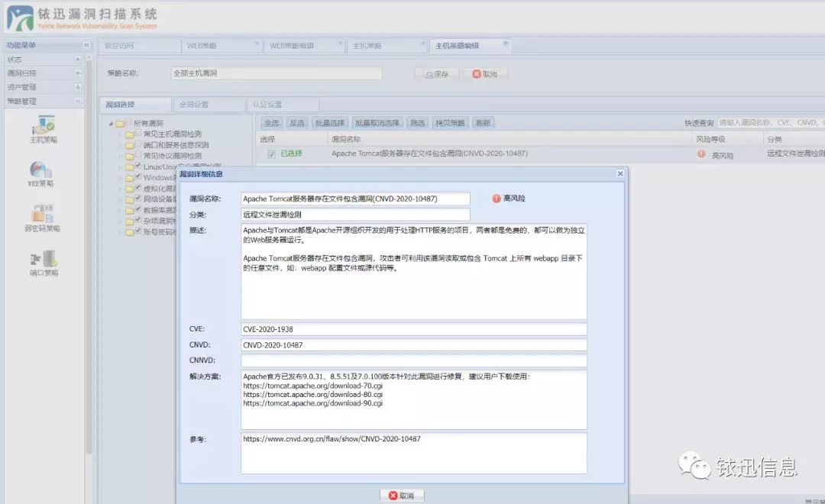The width and height of the screenshot is (825, 504).
Task: Click the 刷新 refresh button
Action: pyautogui.click(x=483, y=123)
